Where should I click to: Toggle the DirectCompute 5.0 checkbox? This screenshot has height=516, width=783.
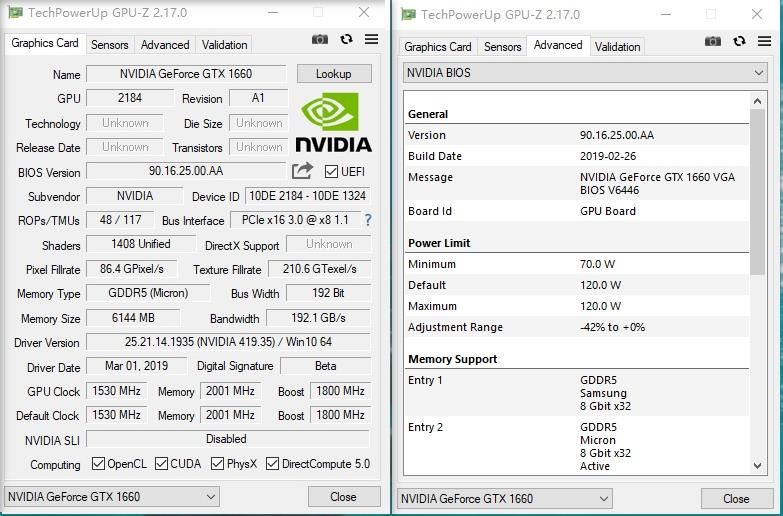click(x=272, y=464)
